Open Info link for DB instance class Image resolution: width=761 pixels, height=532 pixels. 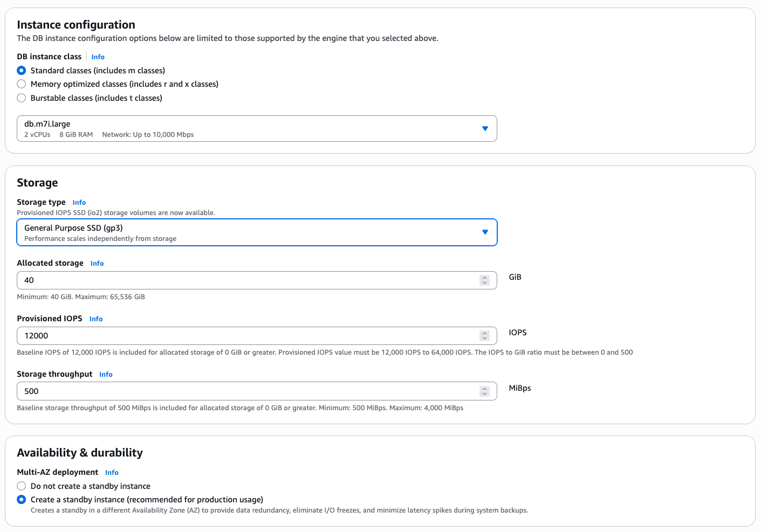click(x=98, y=57)
